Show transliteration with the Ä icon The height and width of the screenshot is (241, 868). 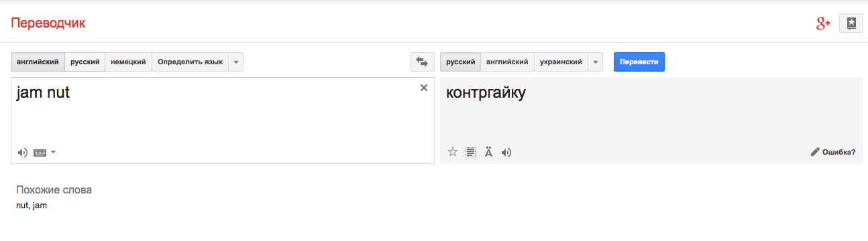[488, 152]
